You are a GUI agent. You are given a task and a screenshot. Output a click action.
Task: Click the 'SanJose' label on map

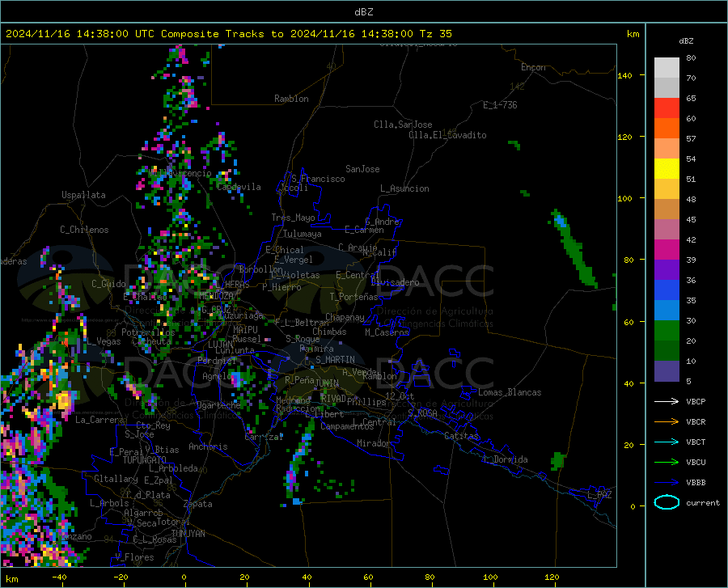(362, 169)
